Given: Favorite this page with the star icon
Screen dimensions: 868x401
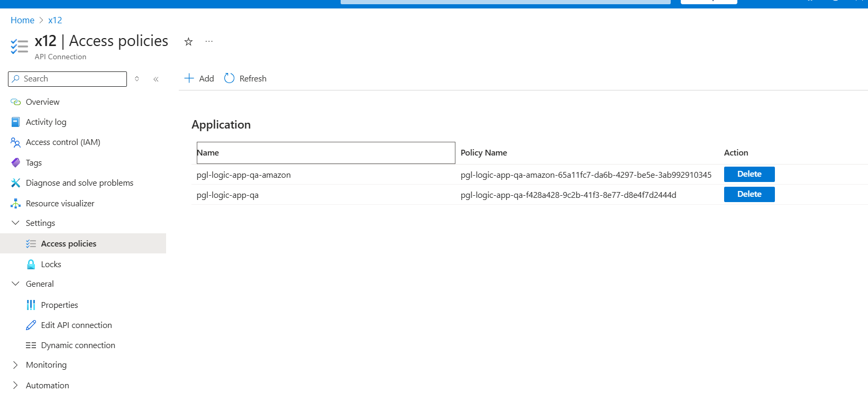Looking at the screenshot, I should (188, 41).
